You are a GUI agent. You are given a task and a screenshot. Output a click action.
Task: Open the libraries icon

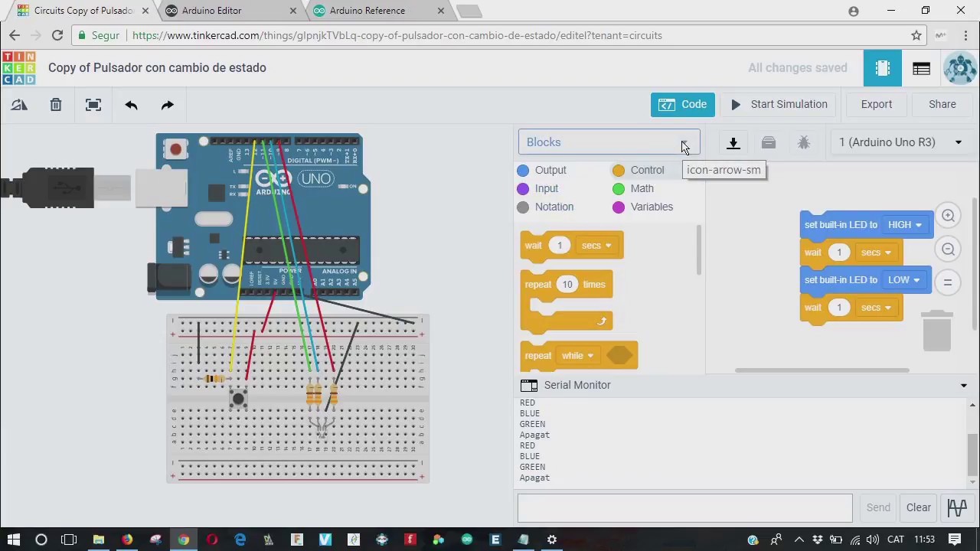click(x=769, y=142)
